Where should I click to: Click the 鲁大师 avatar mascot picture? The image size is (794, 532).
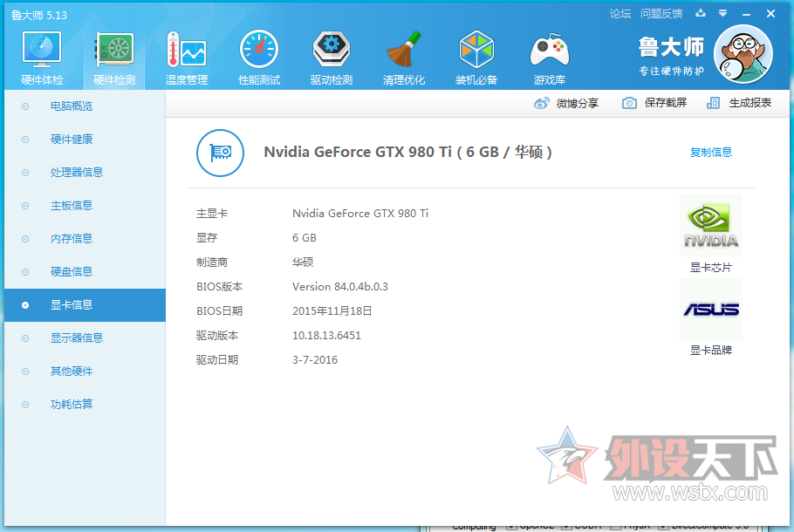743,52
